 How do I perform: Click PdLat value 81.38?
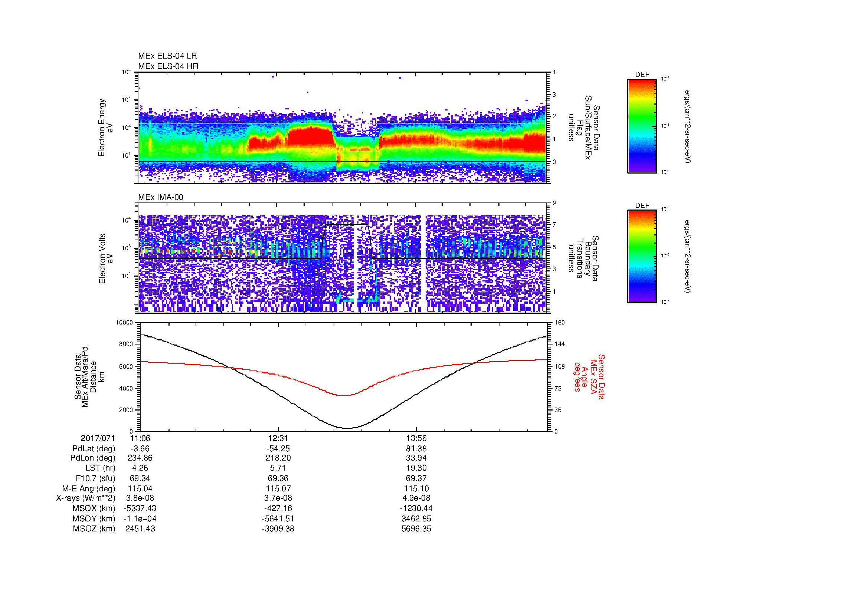point(416,449)
